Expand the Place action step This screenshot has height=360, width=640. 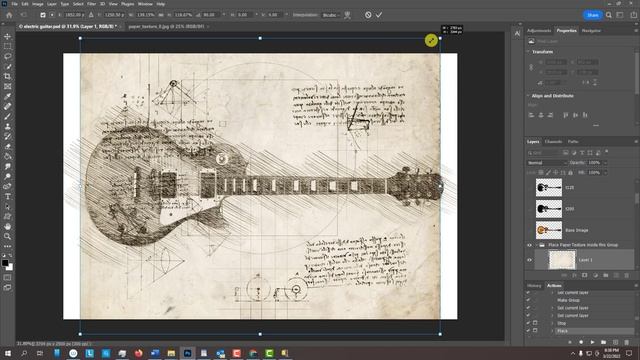click(552, 331)
